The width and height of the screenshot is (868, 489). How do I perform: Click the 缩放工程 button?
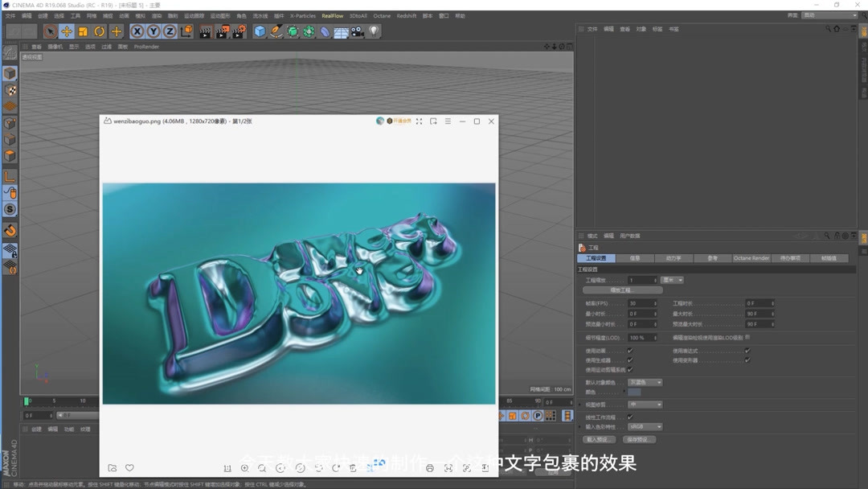pos(623,290)
